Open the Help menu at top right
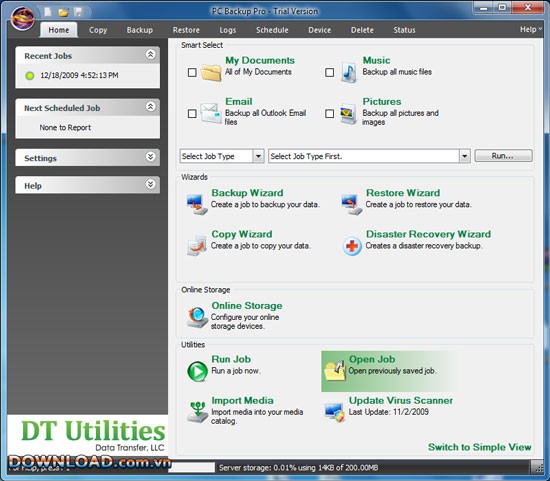 pos(530,29)
